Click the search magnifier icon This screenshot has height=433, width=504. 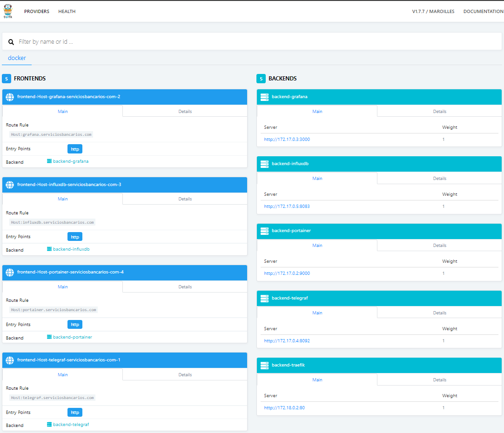(11, 42)
